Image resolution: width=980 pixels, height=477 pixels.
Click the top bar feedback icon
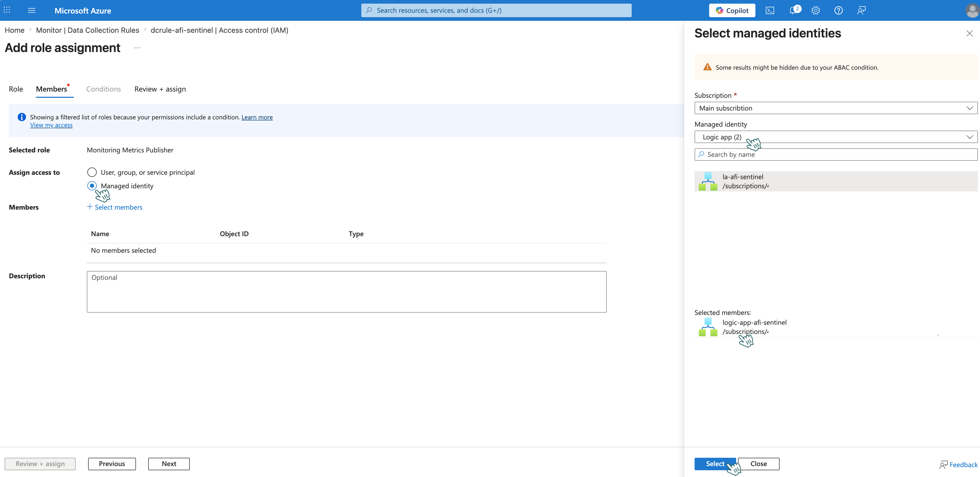861,10
